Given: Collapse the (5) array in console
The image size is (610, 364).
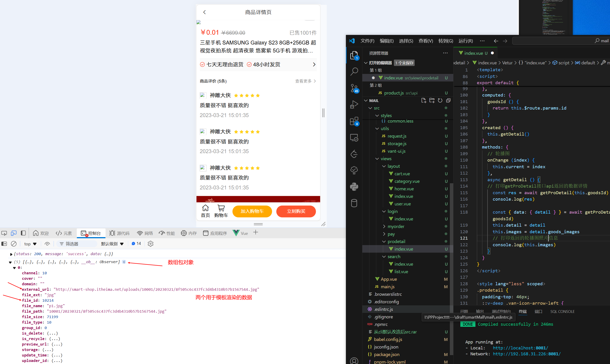Looking at the screenshot, I should [10, 262].
